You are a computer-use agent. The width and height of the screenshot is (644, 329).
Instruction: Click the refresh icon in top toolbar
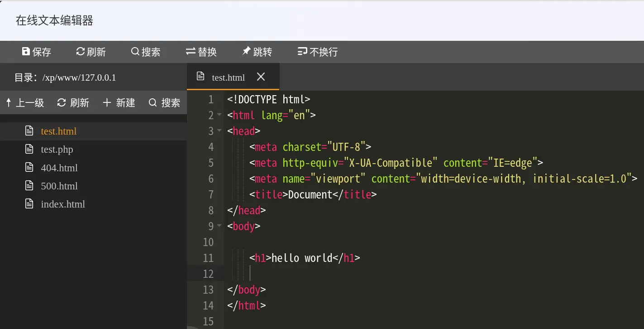click(80, 52)
